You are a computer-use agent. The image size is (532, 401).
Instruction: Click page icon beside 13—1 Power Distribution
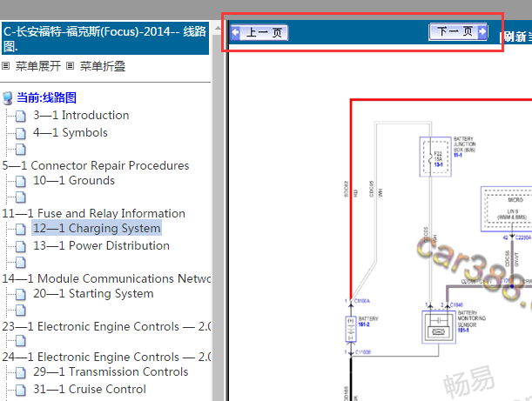click(21, 246)
